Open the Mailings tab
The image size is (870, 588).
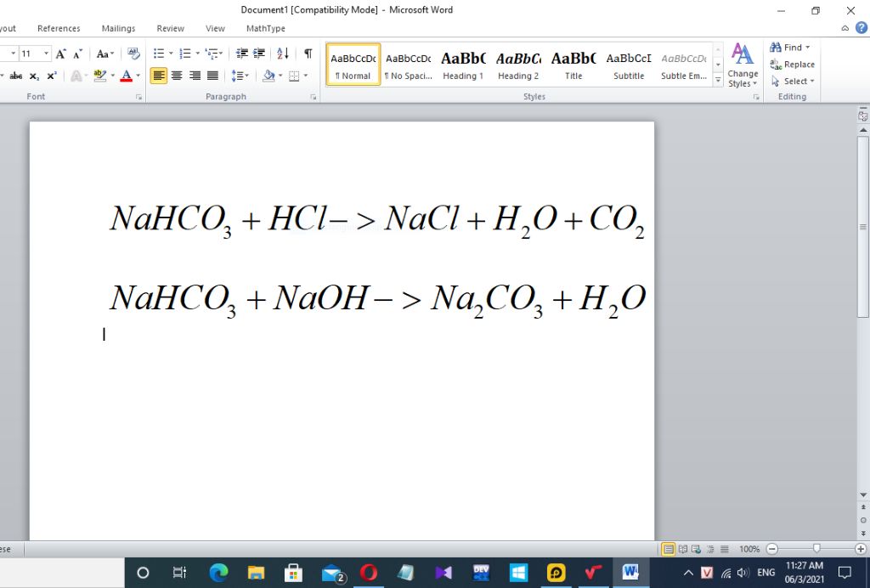[x=118, y=28]
